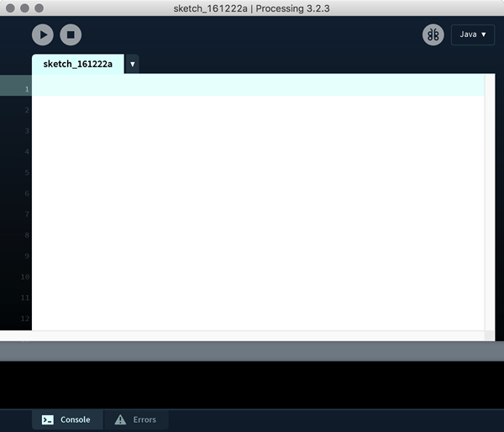Viewport: 504px width, 432px height.
Task: Select the sketch_161222a tab
Action: pos(78,64)
